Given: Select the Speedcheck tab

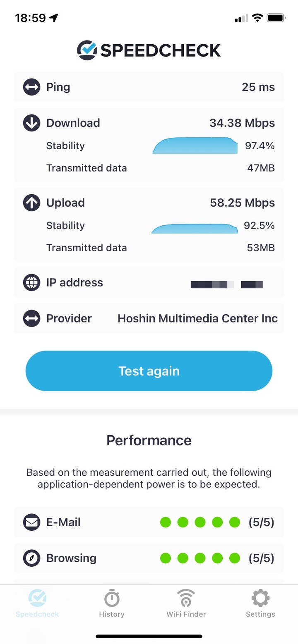Looking at the screenshot, I should click(37, 604).
